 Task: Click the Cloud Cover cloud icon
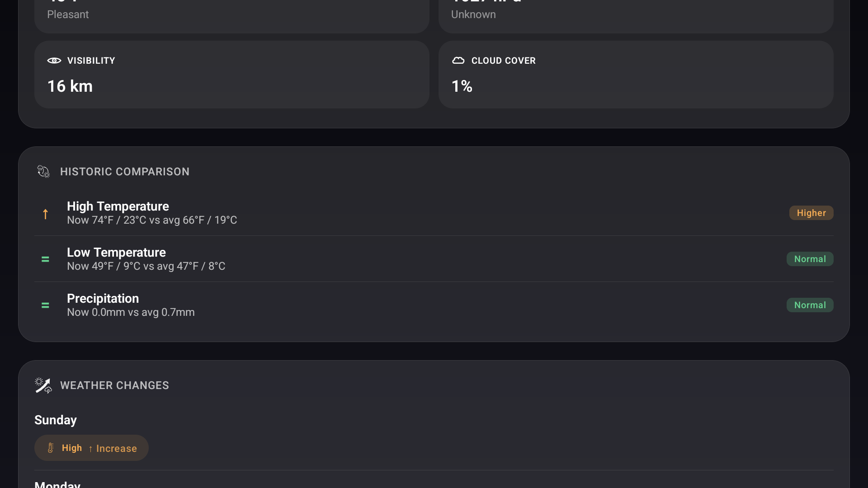click(x=458, y=61)
